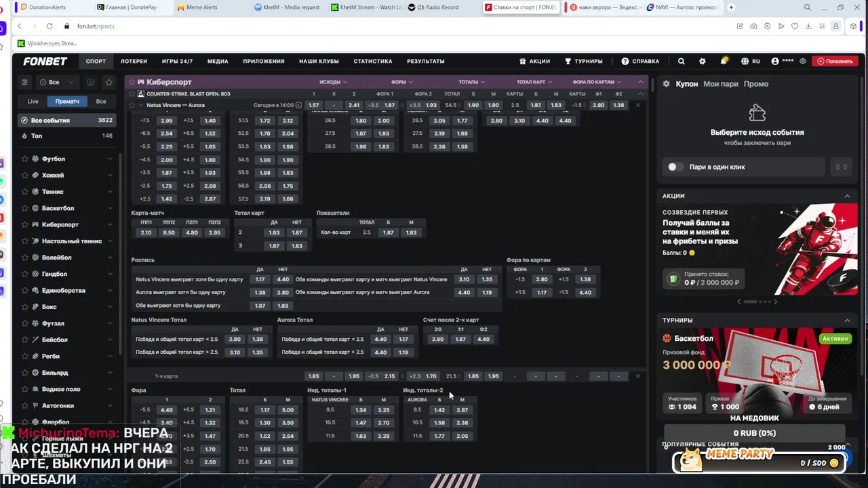Switch to the Мои пари tab

720,84
